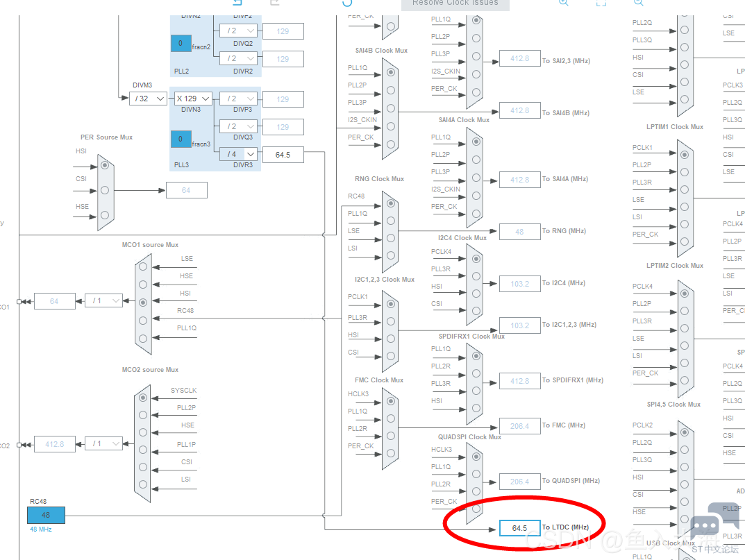Screen dimensions: 745x560
Task: Click the blue RC48 48 value box
Action: [46, 515]
